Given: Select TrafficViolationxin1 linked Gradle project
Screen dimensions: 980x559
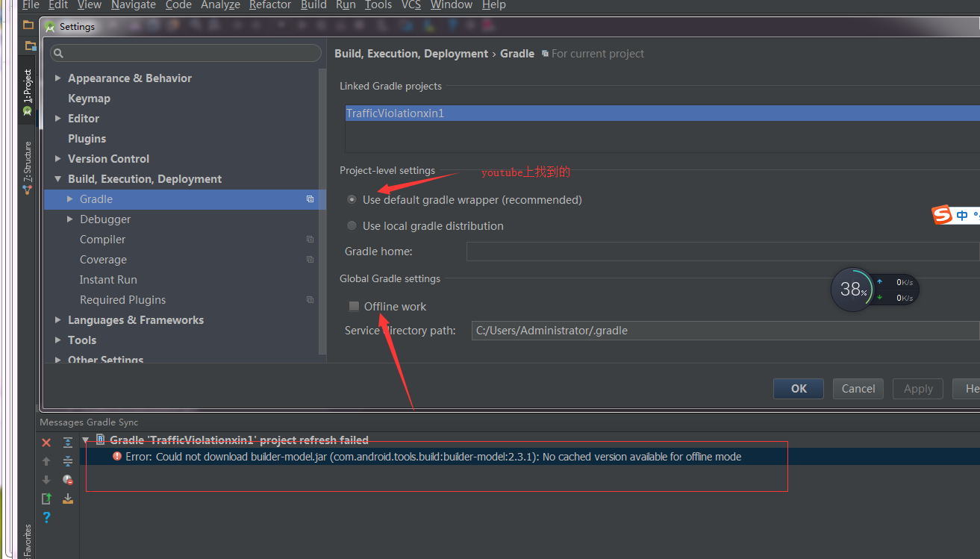Looking at the screenshot, I should [663, 113].
